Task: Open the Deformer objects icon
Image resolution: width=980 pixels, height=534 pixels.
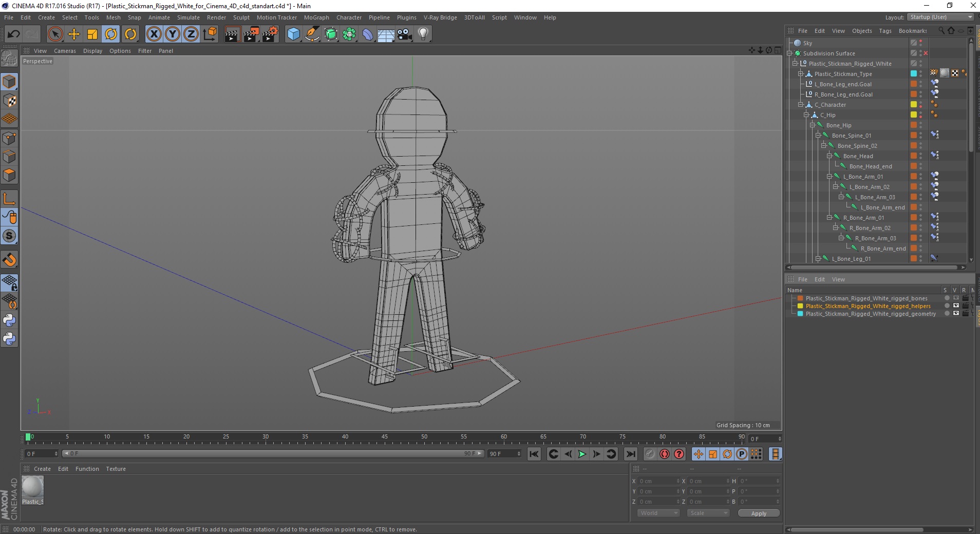Action: [x=368, y=34]
